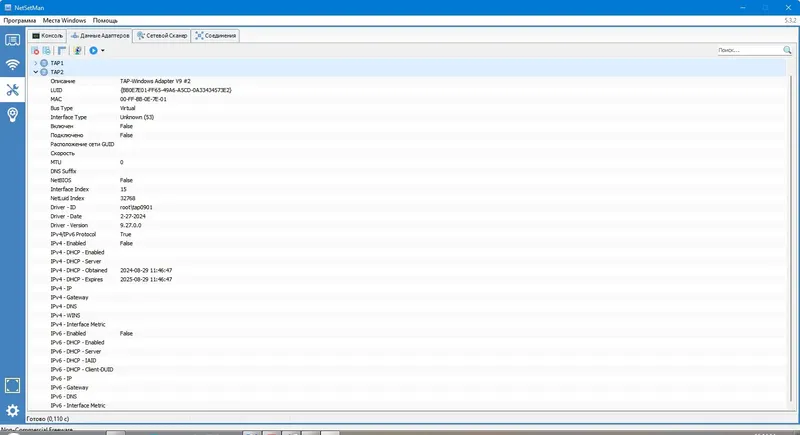Screen dimensions: 800x435
Task: Select the IPv6 - DHCP - Client-DUID row
Action: pyautogui.click(x=408, y=370)
